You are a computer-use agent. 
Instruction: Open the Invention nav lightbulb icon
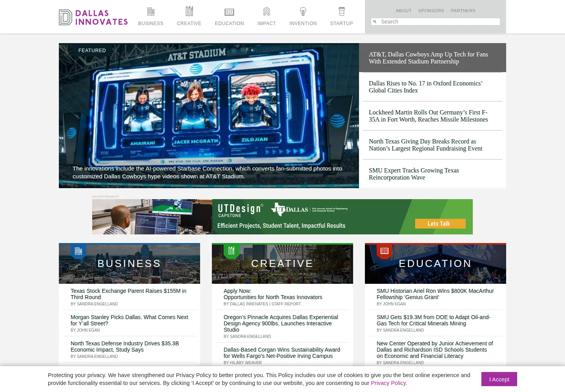(x=303, y=11)
